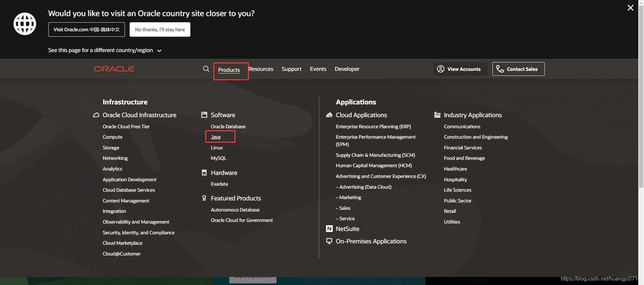
Task: Open the MySQL link
Action: pyautogui.click(x=219, y=158)
